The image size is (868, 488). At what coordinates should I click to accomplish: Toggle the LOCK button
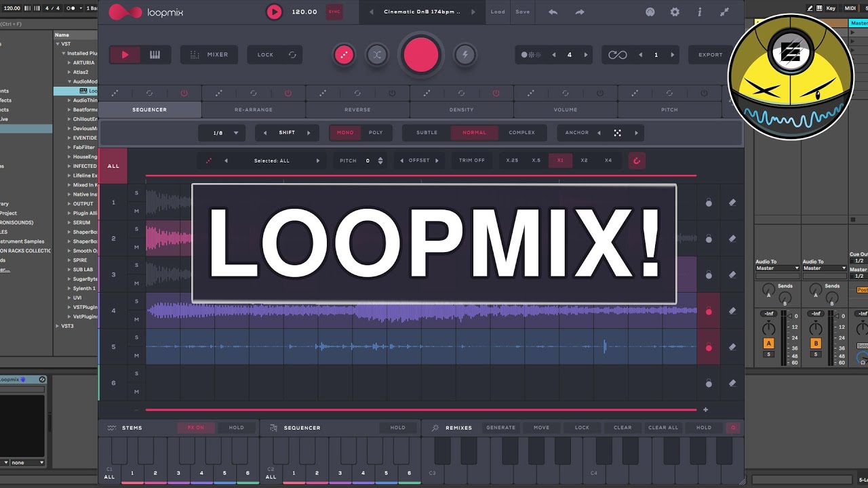[x=276, y=55]
